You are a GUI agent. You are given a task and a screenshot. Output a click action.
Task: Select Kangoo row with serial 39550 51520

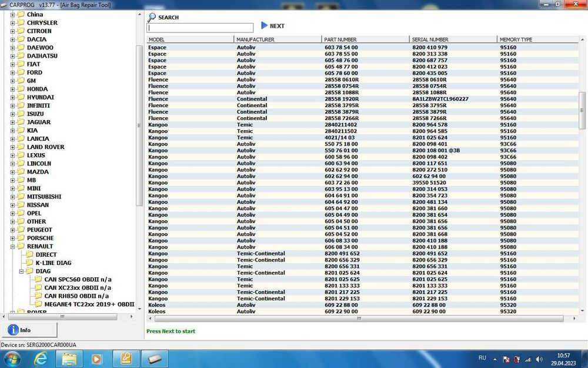coord(362,183)
